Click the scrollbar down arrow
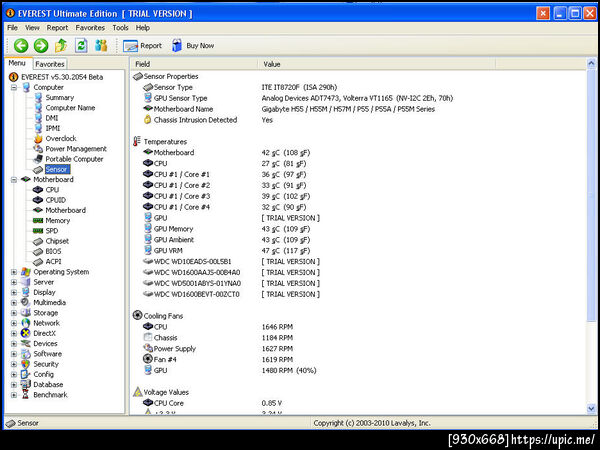 pyautogui.click(x=591, y=409)
